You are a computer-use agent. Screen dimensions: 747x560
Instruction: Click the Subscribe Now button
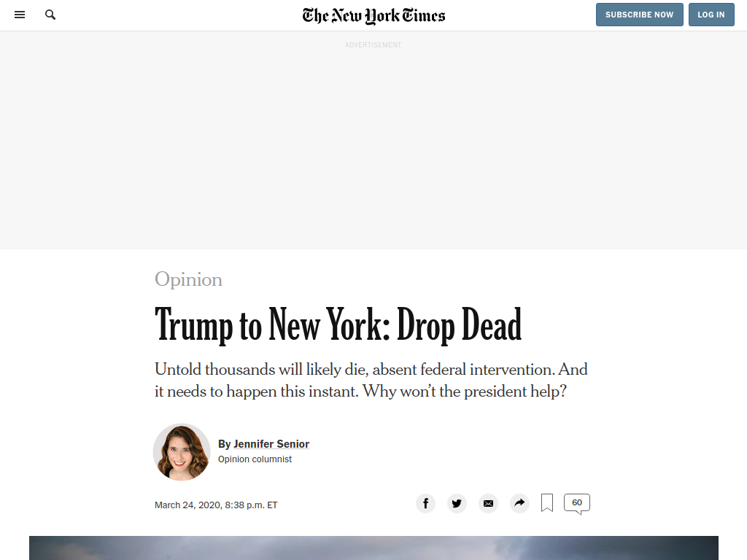639,15
